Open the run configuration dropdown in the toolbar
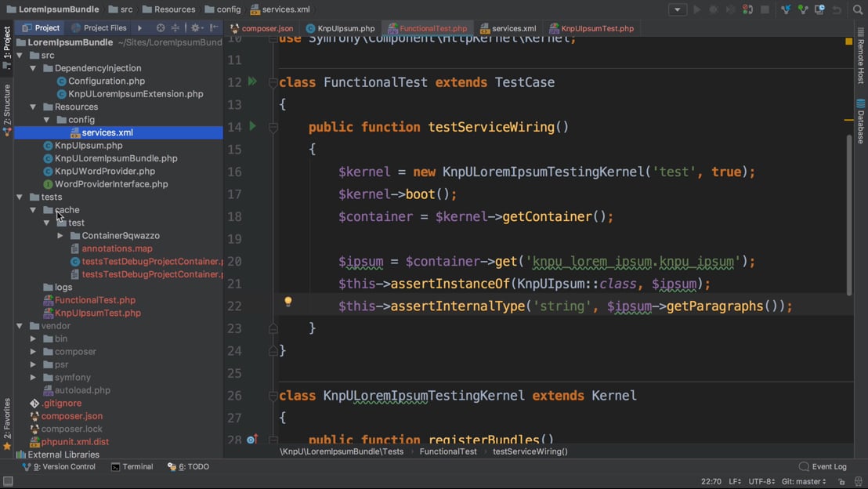 (x=677, y=9)
